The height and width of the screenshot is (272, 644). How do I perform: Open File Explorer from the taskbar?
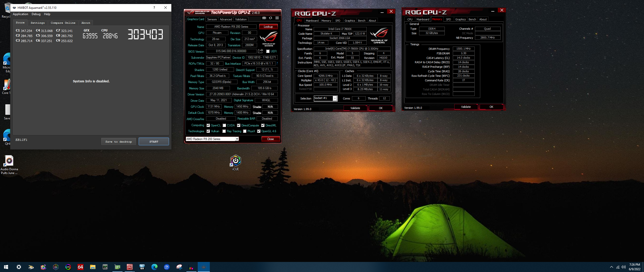(x=93, y=267)
